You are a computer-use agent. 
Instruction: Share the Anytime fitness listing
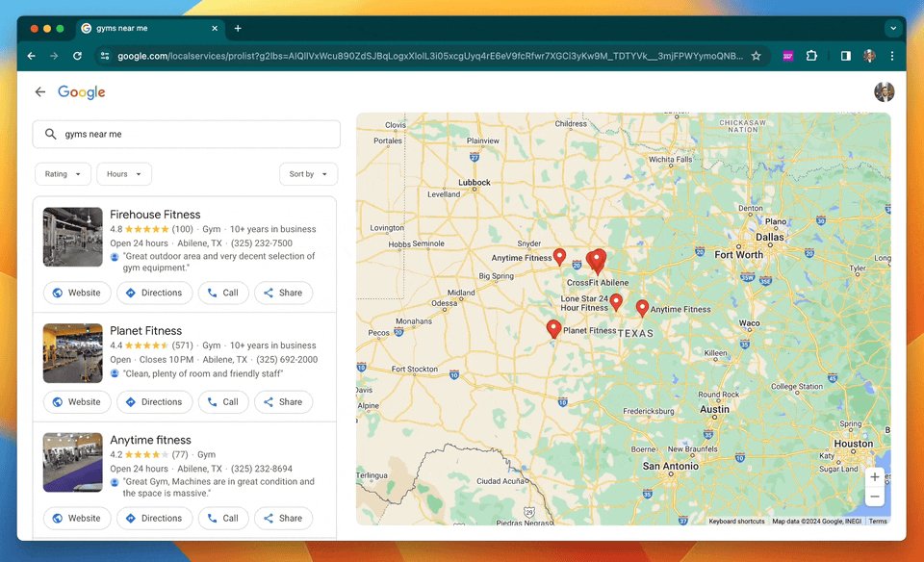[283, 519]
